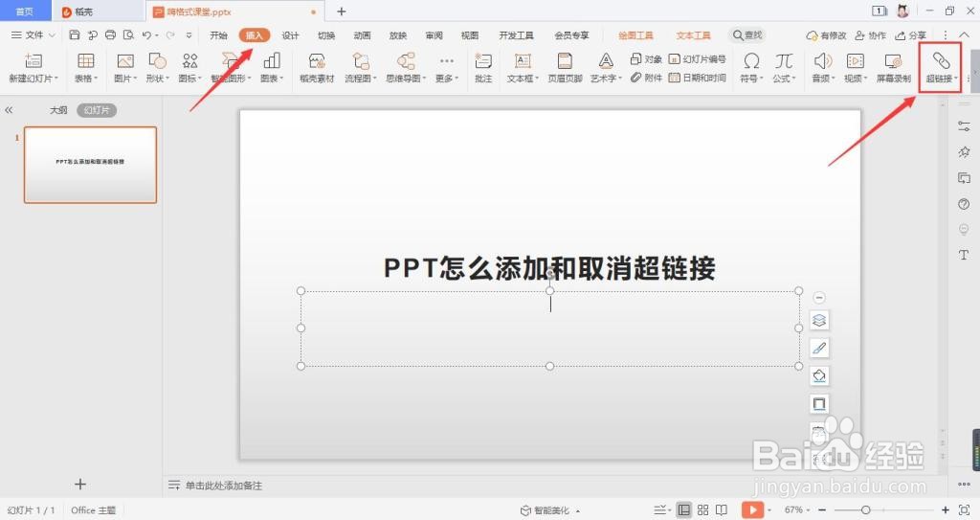The image size is (980, 520).
Task: Insert 对象 object
Action: (646, 58)
